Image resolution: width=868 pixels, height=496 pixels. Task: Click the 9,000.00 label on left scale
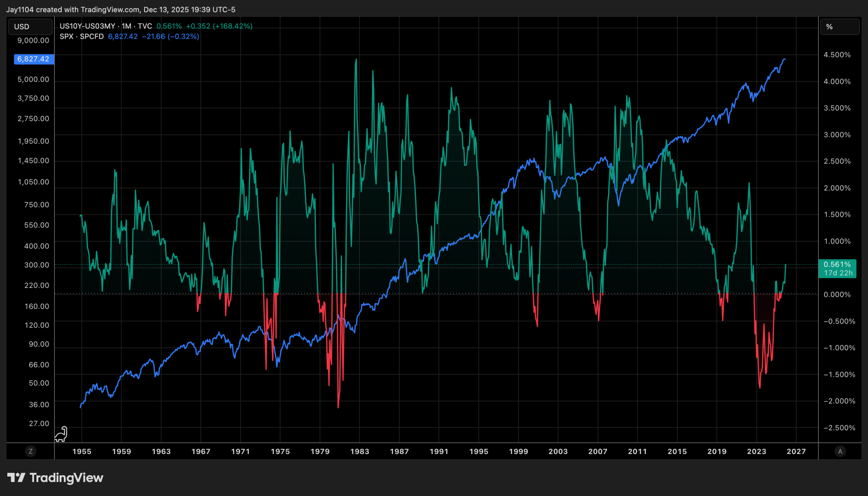tap(33, 40)
